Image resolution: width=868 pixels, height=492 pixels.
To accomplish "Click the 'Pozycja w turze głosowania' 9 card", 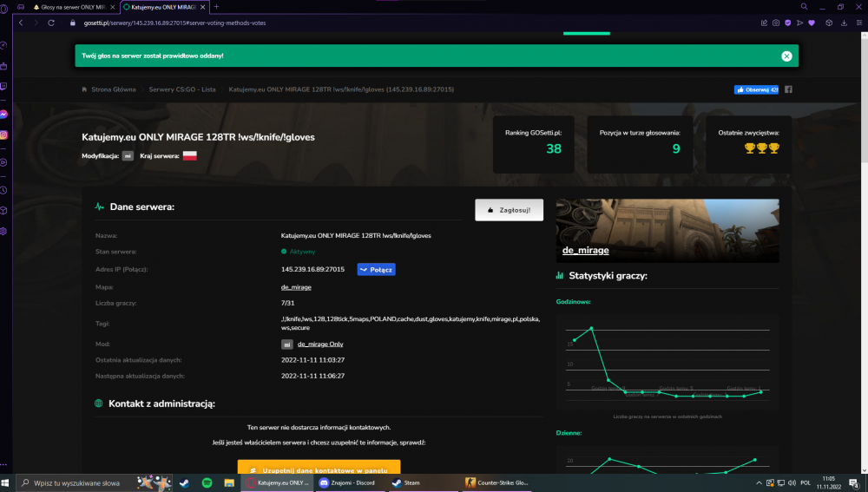I will click(x=640, y=144).
